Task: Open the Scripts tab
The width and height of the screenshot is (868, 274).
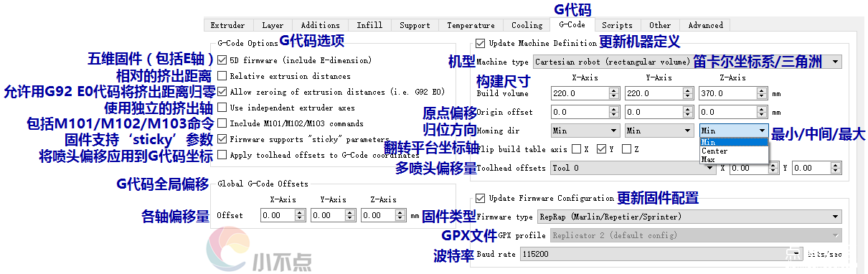Action: tap(617, 25)
